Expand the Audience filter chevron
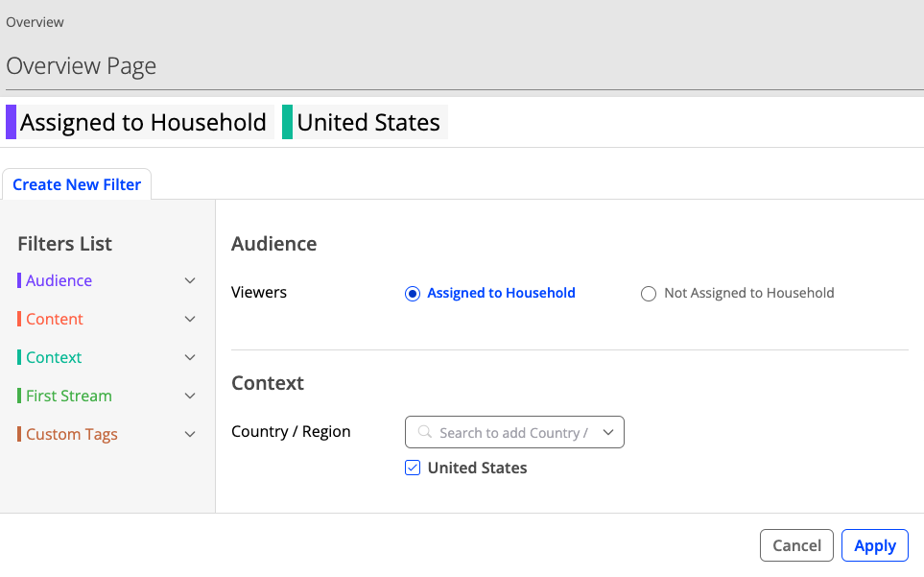Screen dimensions: 924x577 190,280
